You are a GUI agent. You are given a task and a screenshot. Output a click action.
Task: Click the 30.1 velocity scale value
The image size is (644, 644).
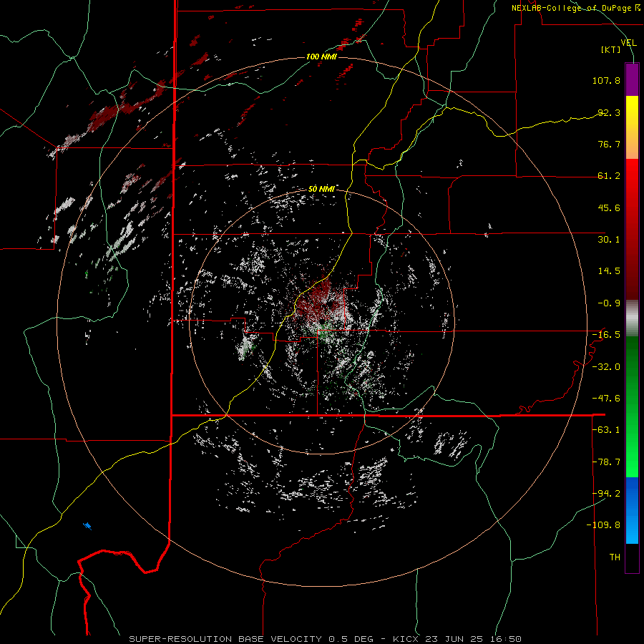609,240
